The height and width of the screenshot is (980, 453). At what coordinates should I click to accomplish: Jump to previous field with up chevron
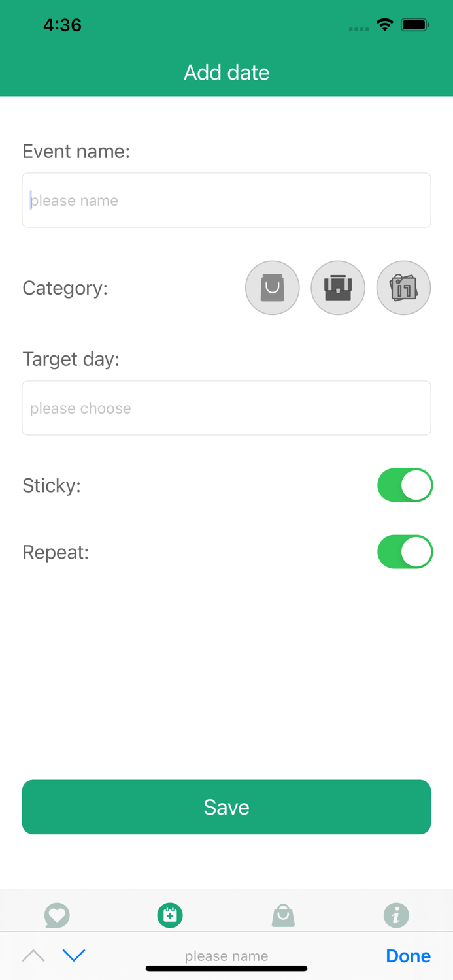pyautogui.click(x=33, y=956)
